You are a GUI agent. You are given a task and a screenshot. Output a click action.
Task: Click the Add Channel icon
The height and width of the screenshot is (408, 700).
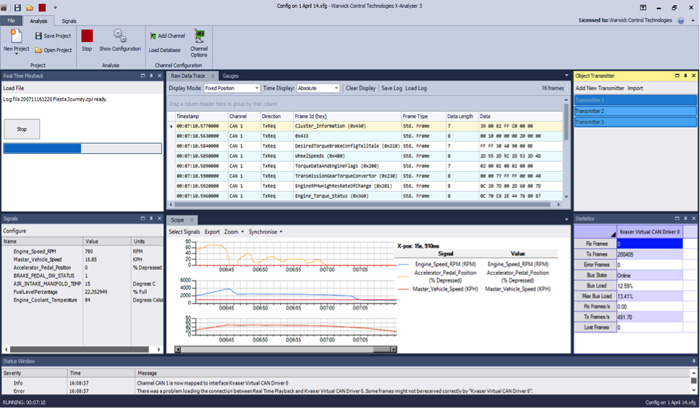pyautogui.click(x=153, y=36)
